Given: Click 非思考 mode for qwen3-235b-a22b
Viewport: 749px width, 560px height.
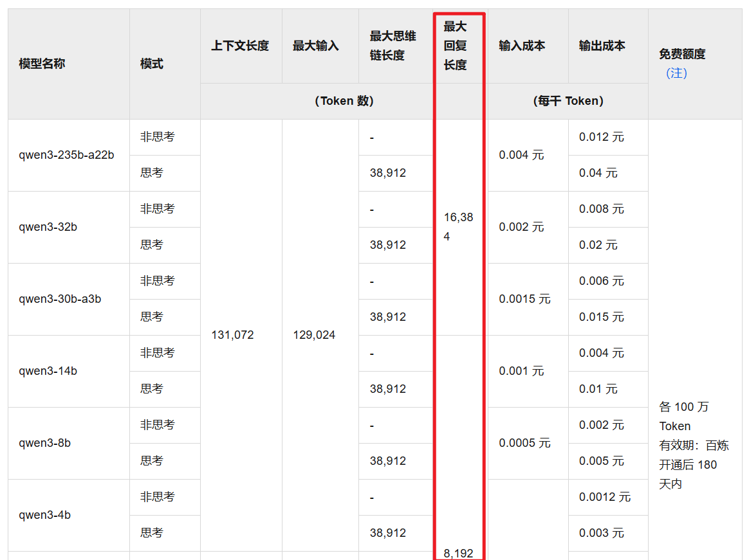Looking at the screenshot, I should 157,137.
